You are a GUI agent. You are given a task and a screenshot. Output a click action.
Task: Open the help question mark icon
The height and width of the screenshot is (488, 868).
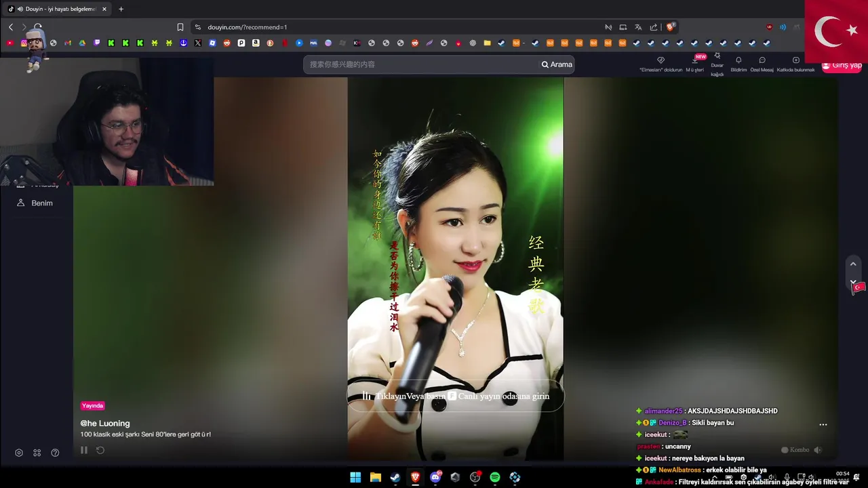56,453
